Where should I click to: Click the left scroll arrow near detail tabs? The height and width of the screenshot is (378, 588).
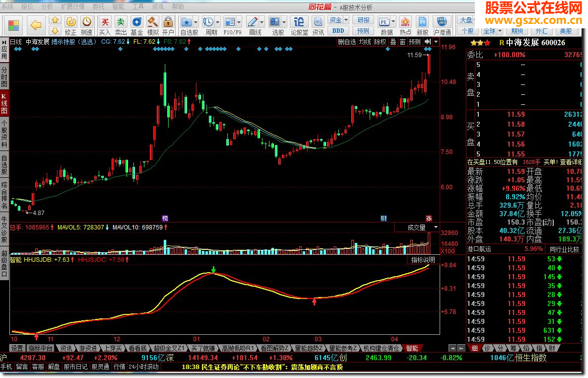453,348
